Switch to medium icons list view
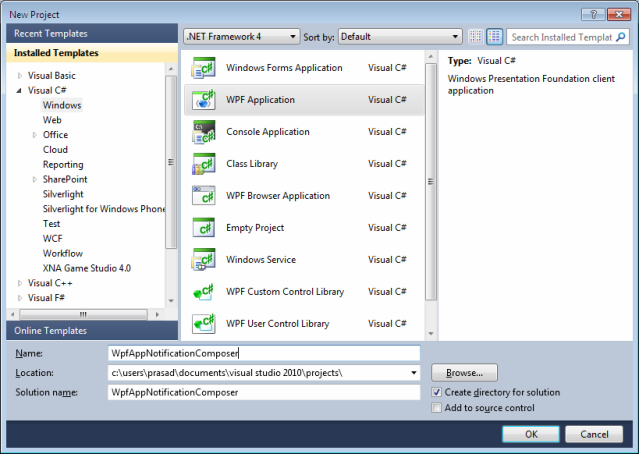The width and height of the screenshot is (639, 454). coord(494,37)
